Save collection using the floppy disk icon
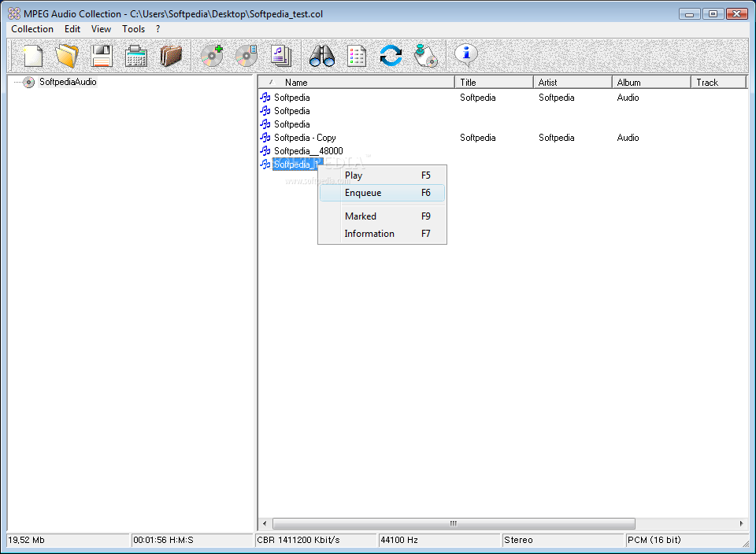Image resolution: width=756 pixels, height=554 pixels. tap(102, 56)
